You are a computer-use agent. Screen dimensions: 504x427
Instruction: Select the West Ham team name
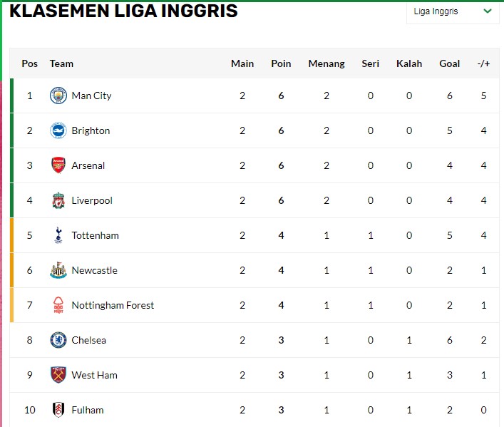click(x=94, y=375)
